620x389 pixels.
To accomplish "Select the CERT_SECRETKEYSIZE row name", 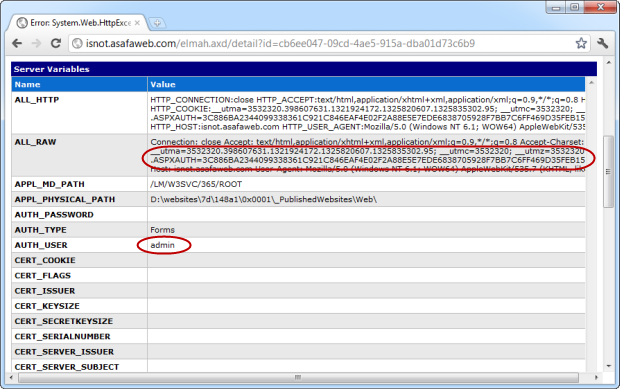I will [x=64, y=321].
